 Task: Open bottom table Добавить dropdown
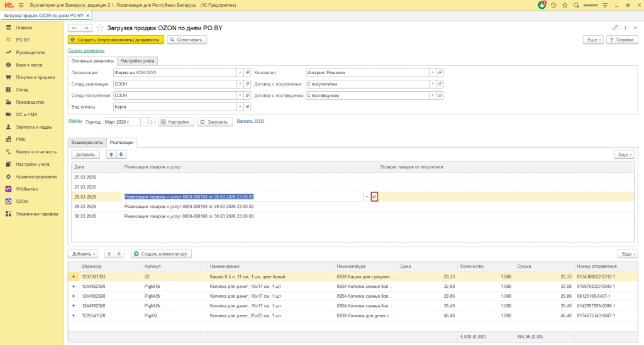click(x=84, y=254)
